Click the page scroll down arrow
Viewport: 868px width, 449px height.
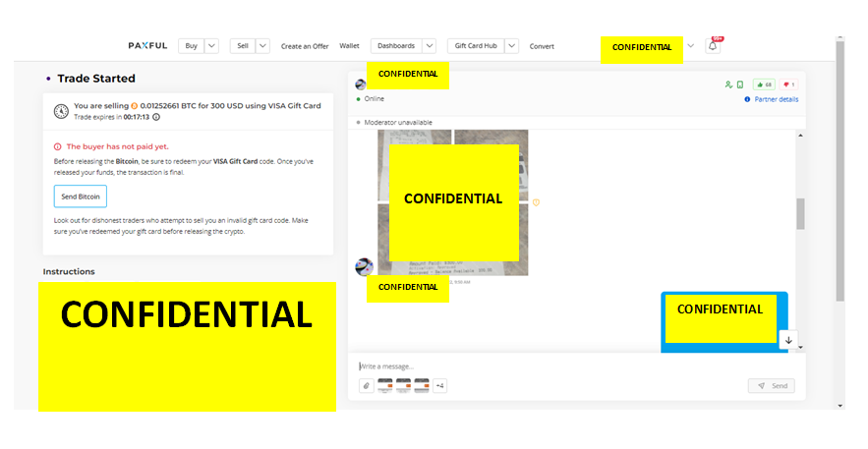click(x=840, y=406)
